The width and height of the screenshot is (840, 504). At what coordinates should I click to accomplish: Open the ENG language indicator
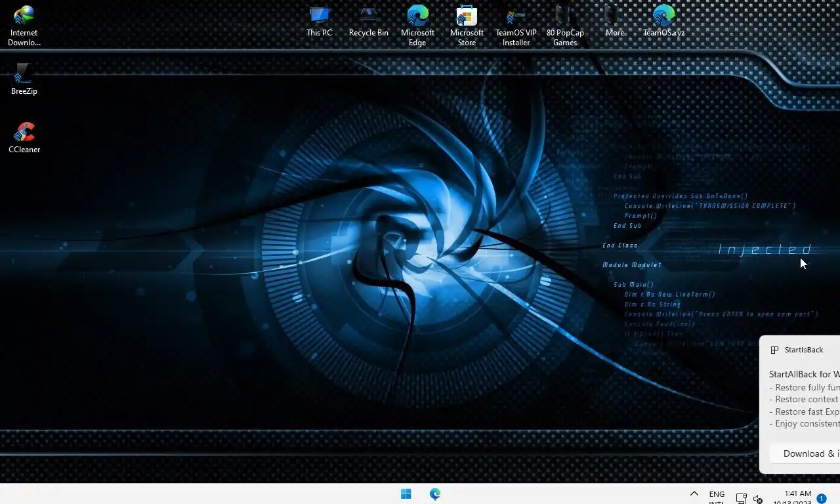pos(717,497)
